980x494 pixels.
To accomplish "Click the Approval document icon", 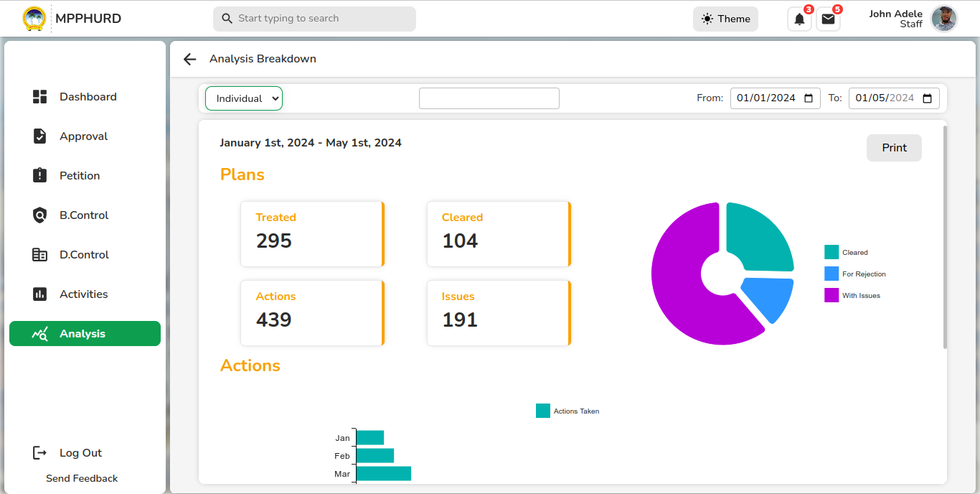I will pos(40,136).
